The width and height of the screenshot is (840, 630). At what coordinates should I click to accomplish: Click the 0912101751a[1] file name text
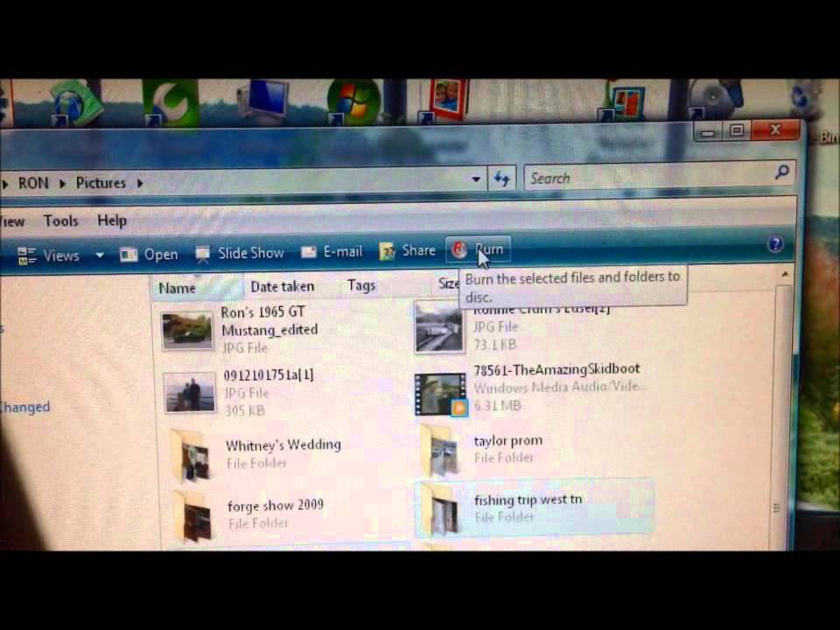(269, 374)
